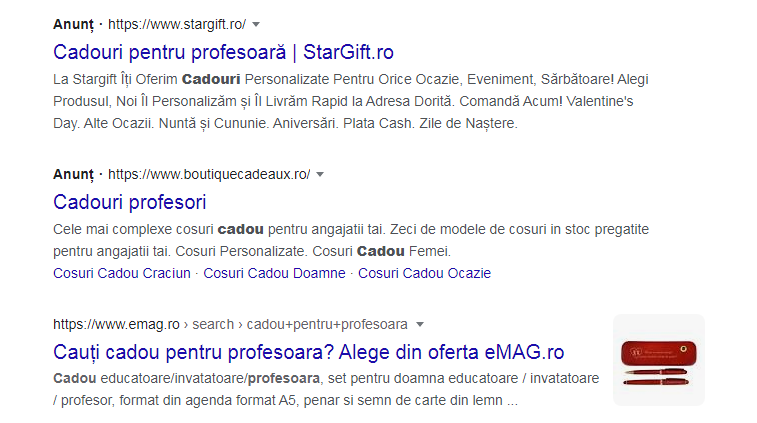
Task: Click the eMAG snippet starting "Cadou educatoare"
Action: pyautogui.click(x=325, y=390)
